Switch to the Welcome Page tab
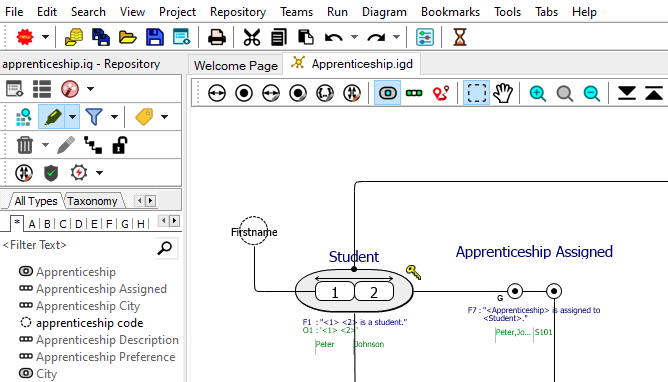This screenshot has width=668, height=382. [x=236, y=66]
